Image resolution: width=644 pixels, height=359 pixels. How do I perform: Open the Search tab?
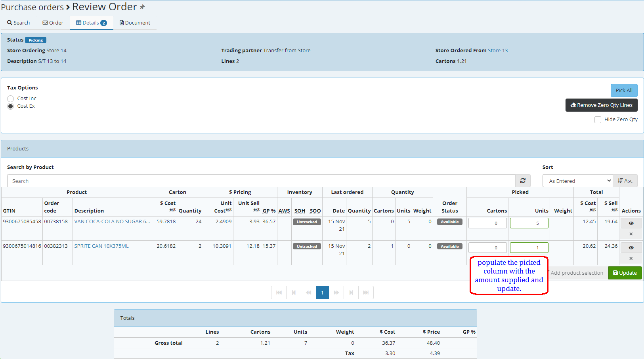pos(19,23)
